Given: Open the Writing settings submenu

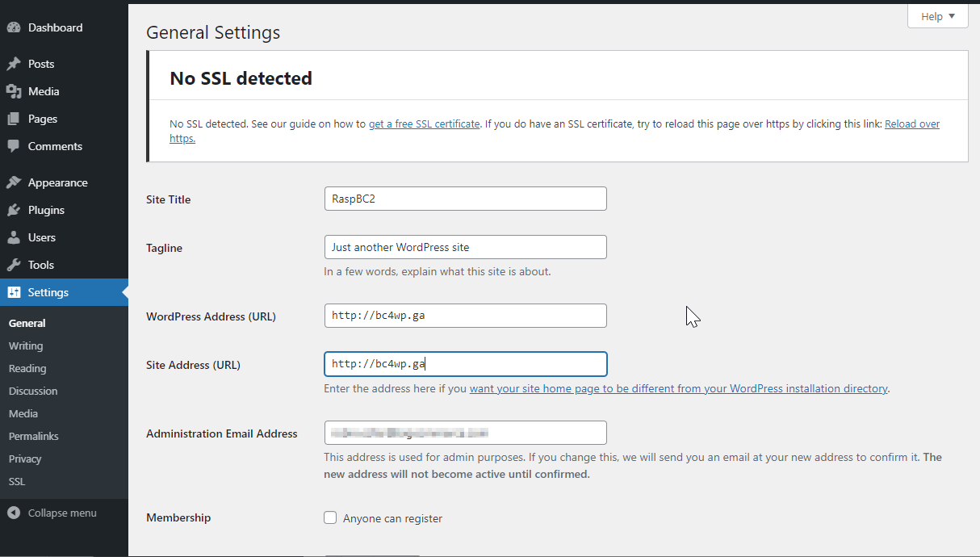Looking at the screenshot, I should pos(26,346).
